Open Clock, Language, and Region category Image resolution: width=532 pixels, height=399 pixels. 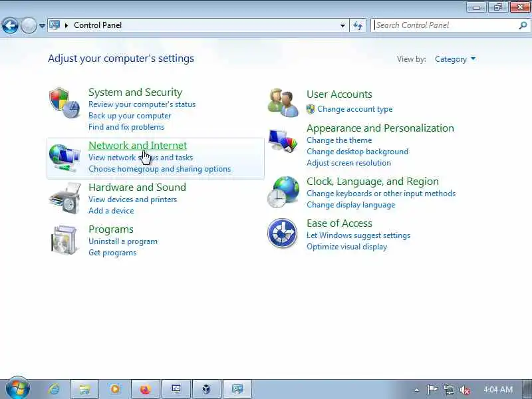click(372, 181)
